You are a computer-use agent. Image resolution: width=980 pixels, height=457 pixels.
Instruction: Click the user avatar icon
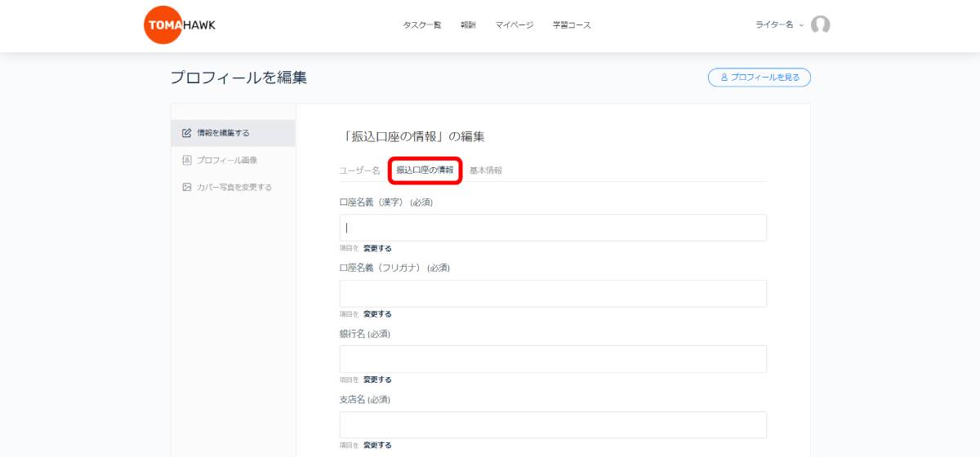click(x=820, y=25)
